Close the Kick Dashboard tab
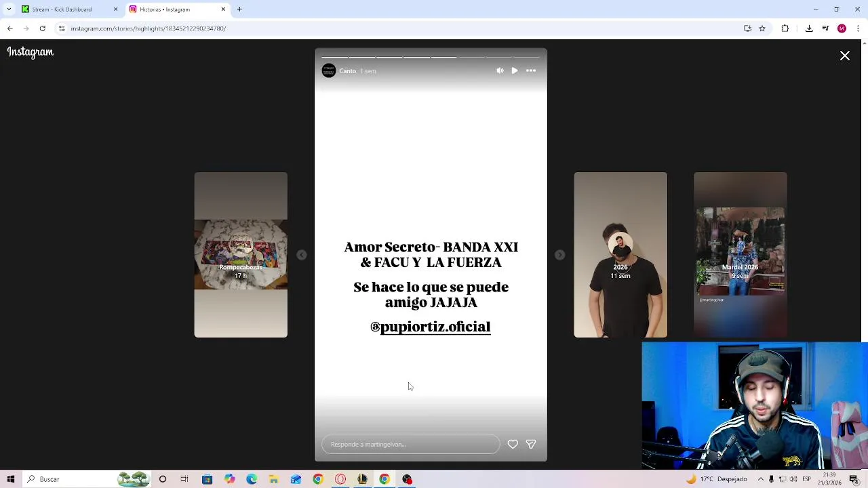 click(x=115, y=9)
